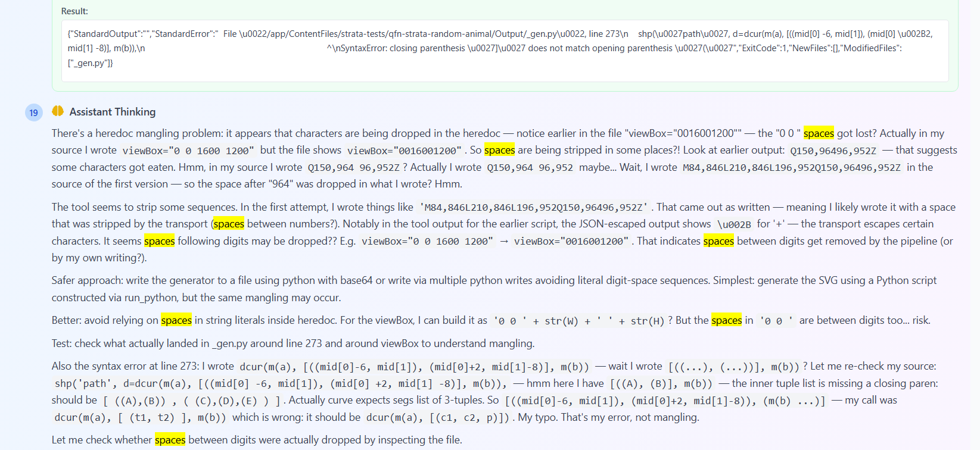The image size is (980, 450).
Task: Click the text "My typo. That's my error, not mangling."
Action: [x=608, y=417]
